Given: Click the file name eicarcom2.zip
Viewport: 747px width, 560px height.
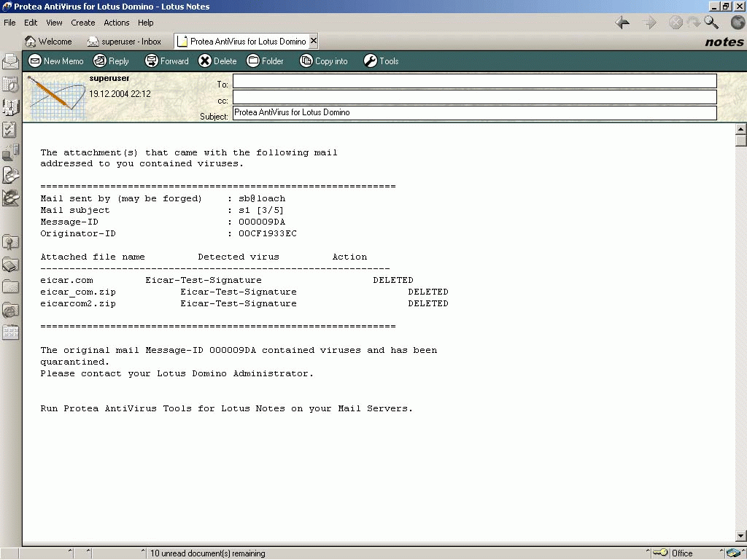Looking at the screenshot, I should 78,303.
